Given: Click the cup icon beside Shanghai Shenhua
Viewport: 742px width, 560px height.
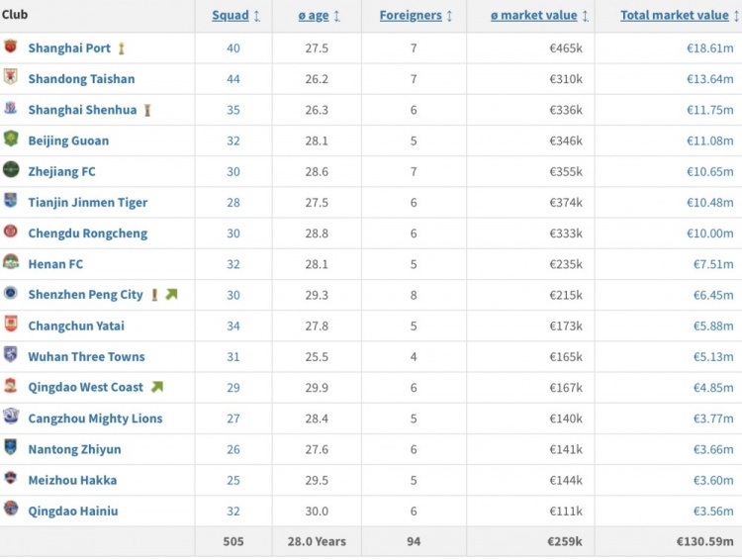Looking at the screenshot, I should tap(147, 110).
